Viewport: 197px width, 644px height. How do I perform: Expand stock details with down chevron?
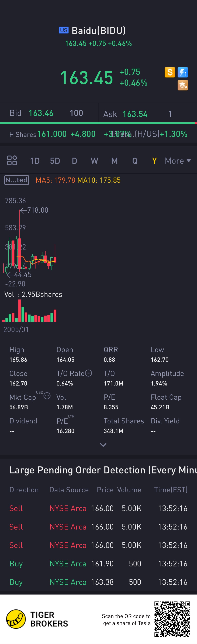(103, 445)
